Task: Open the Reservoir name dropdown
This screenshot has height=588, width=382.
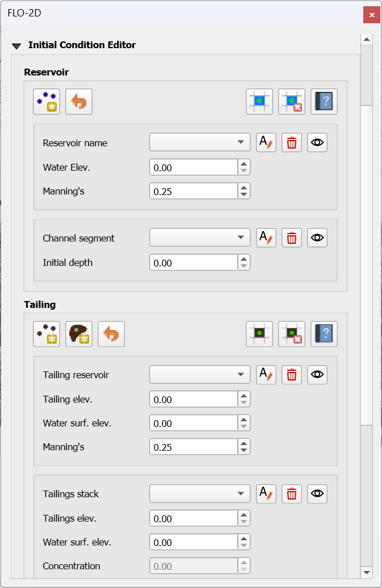Action: (199, 142)
